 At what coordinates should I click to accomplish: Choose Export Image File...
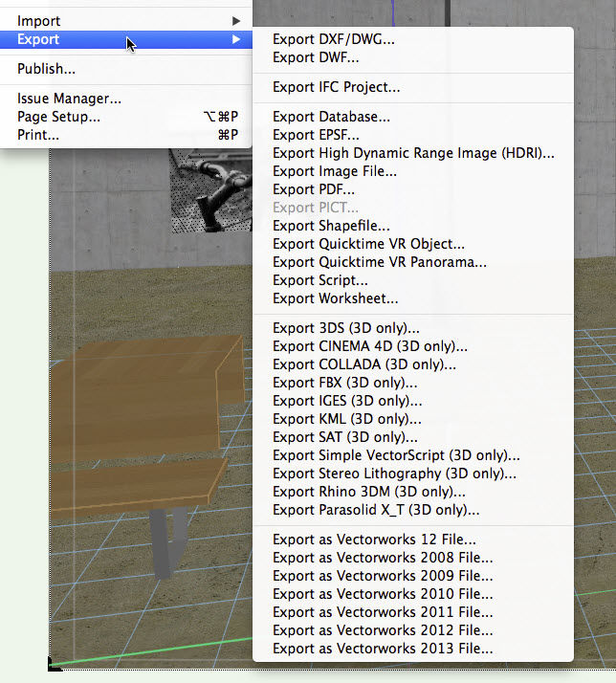pyautogui.click(x=413, y=171)
